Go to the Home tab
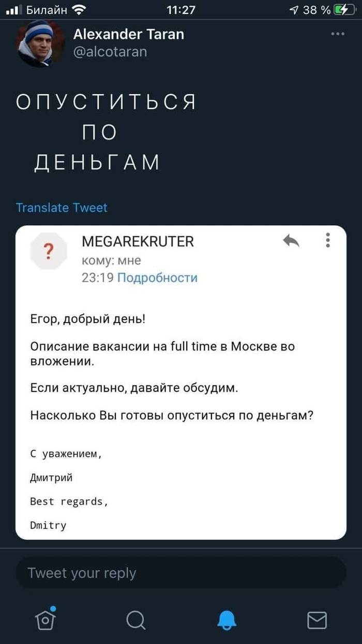Viewport: 362px width, 644px height. click(x=46, y=619)
